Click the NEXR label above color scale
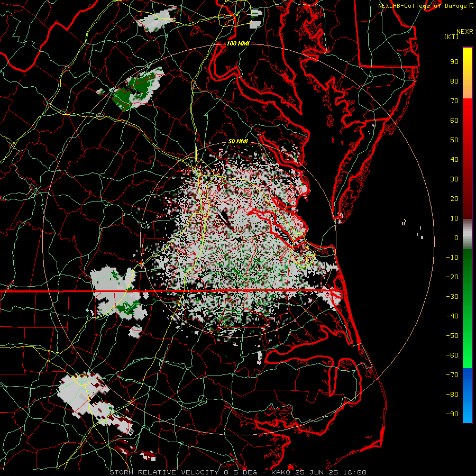The height and width of the screenshot is (476, 476). 465,32
